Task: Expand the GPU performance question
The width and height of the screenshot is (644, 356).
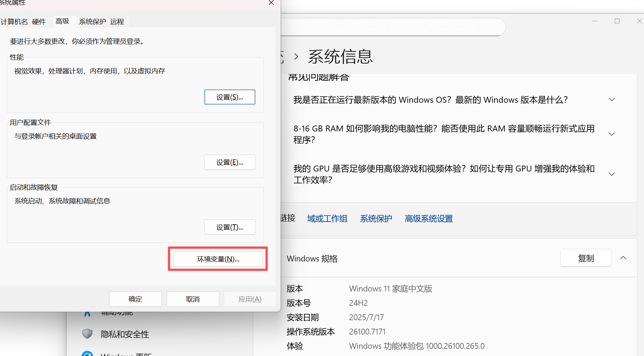Action: pyautogui.click(x=611, y=174)
